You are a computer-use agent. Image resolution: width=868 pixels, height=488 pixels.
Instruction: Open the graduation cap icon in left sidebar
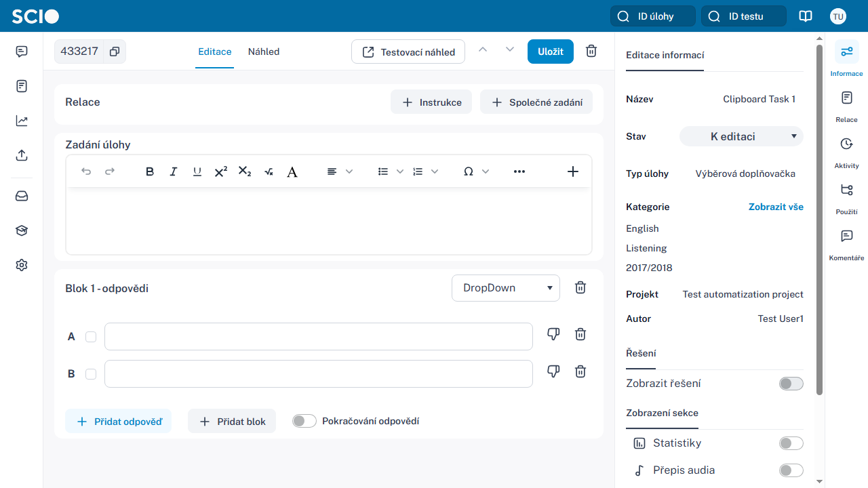click(x=22, y=230)
